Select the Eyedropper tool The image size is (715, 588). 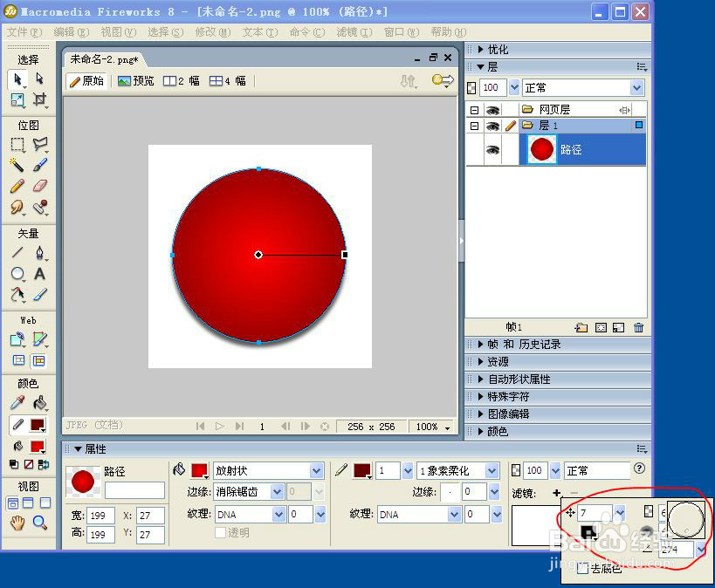tap(17, 402)
